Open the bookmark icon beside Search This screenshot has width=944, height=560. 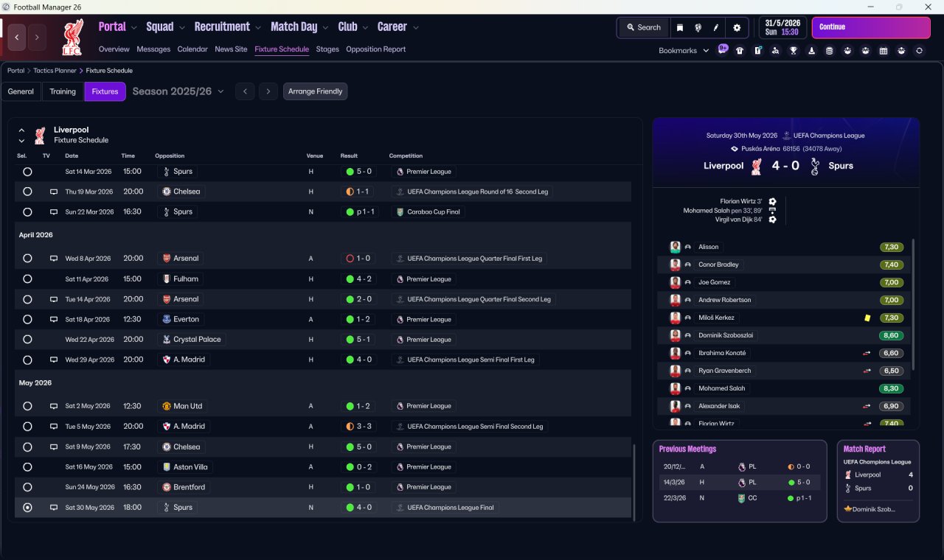[x=680, y=27]
